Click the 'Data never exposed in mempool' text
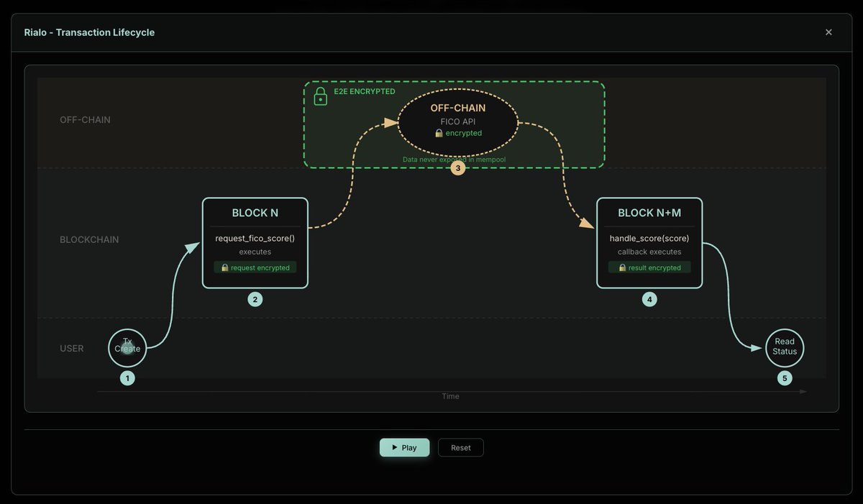 tap(454, 159)
